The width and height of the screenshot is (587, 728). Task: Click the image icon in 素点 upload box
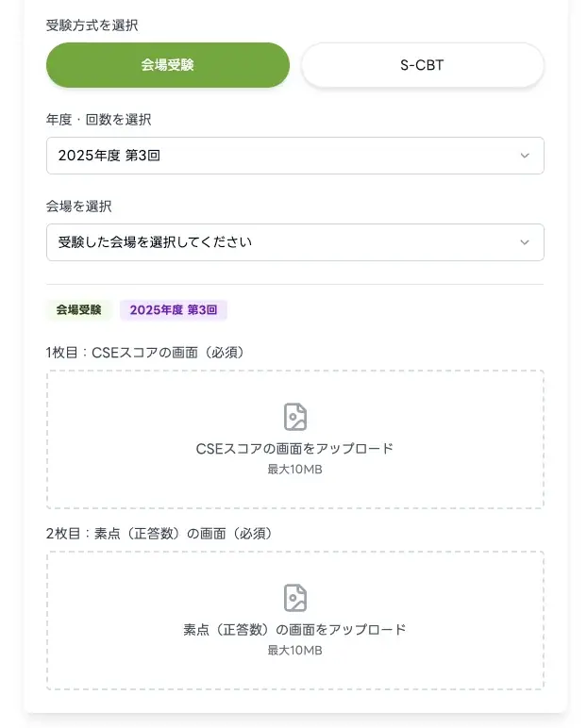[295, 598]
